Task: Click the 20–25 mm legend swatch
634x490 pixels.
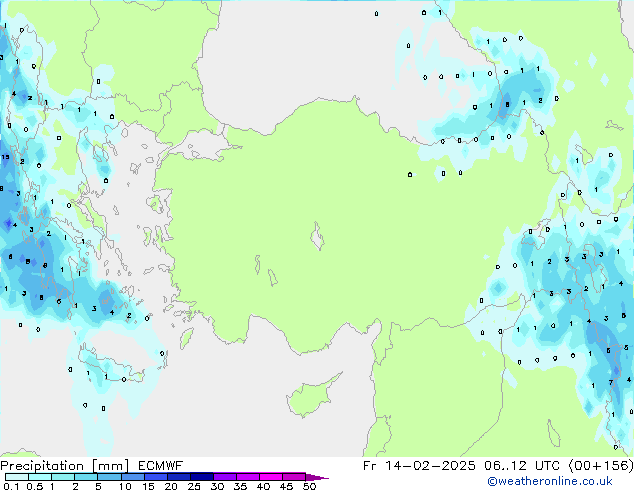Action: click(x=179, y=477)
